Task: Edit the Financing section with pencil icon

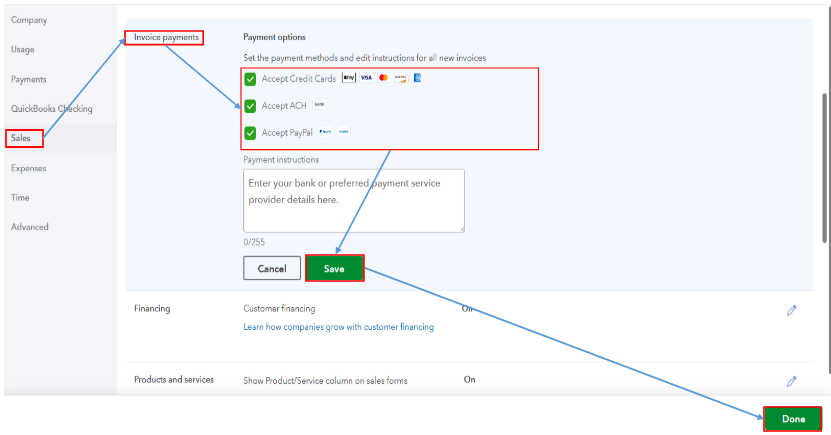Action: (792, 310)
